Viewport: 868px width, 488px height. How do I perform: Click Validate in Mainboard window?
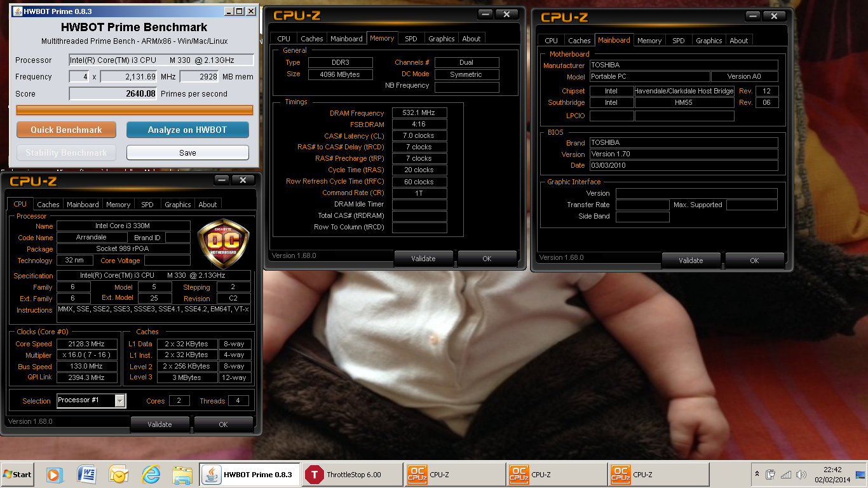pyautogui.click(x=691, y=261)
